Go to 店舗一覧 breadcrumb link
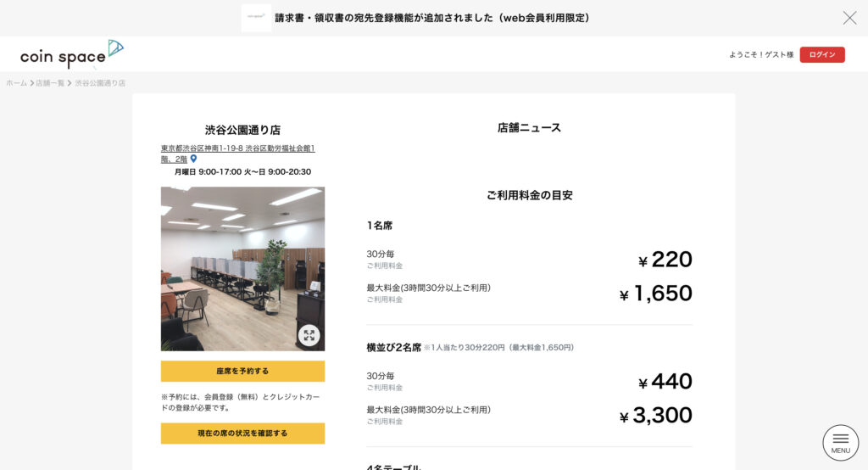Image resolution: width=868 pixels, height=470 pixels. [x=50, y=83]
